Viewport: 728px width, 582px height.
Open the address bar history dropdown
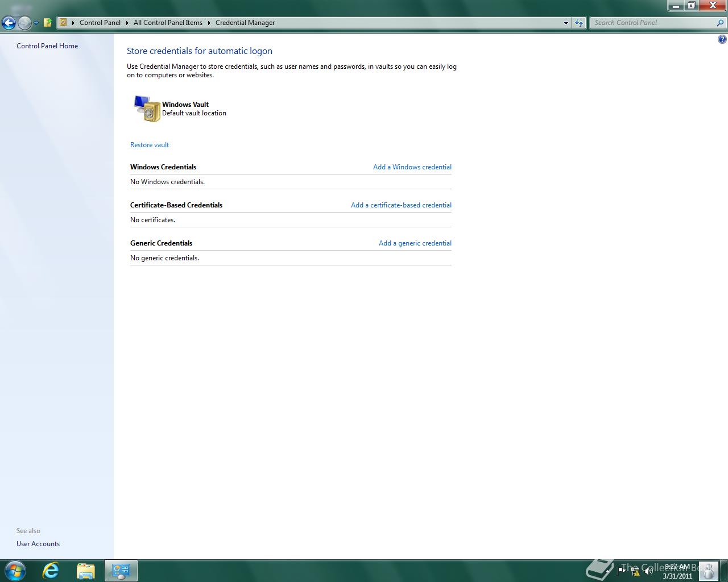[566, 23]
